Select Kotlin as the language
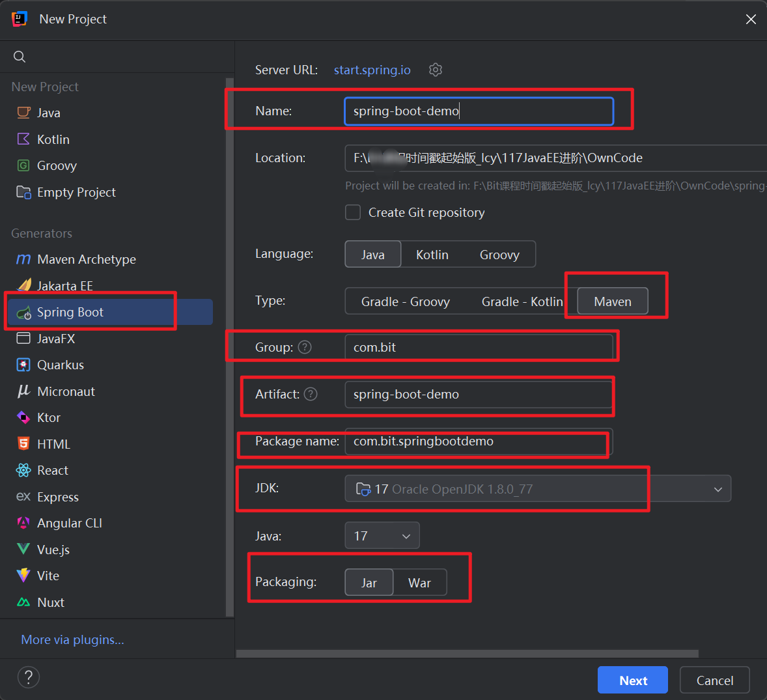The height and width of the screenshot is (700, 767). (432, 255)
